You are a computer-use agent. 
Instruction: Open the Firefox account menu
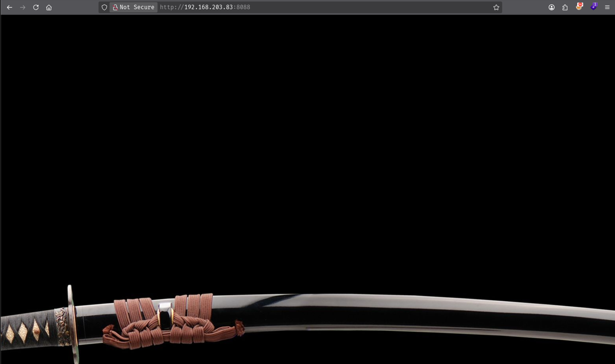[551, 7]
